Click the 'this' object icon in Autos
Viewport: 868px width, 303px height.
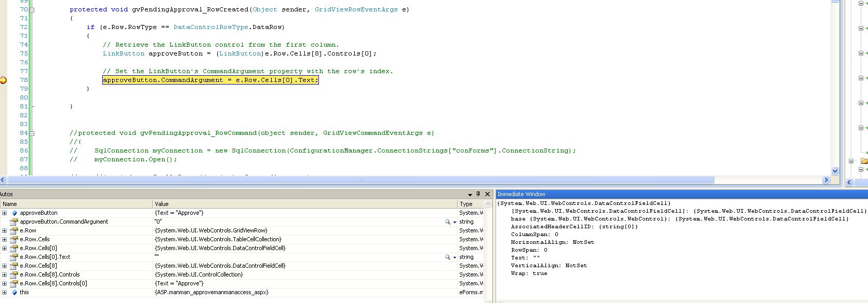coord(15,293)
